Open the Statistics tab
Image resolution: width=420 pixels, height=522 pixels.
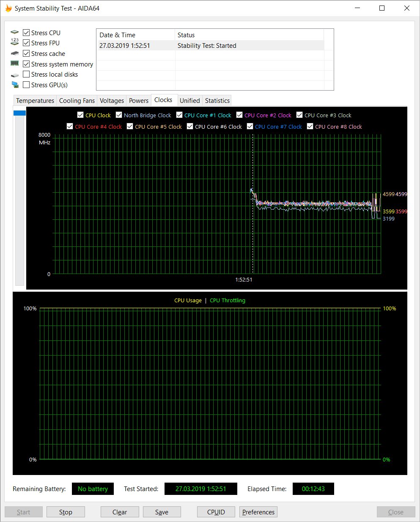coord(217,101)
